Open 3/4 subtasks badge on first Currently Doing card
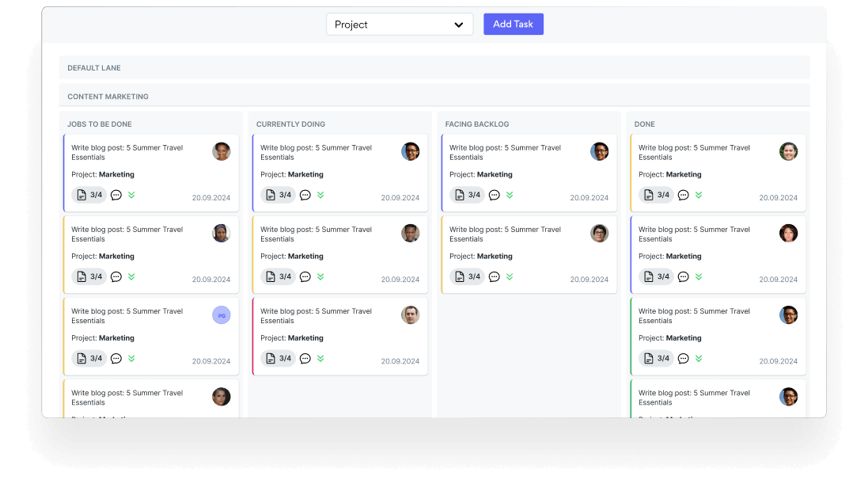The width and height of the screenshot is (868, 495). [278, 195]
